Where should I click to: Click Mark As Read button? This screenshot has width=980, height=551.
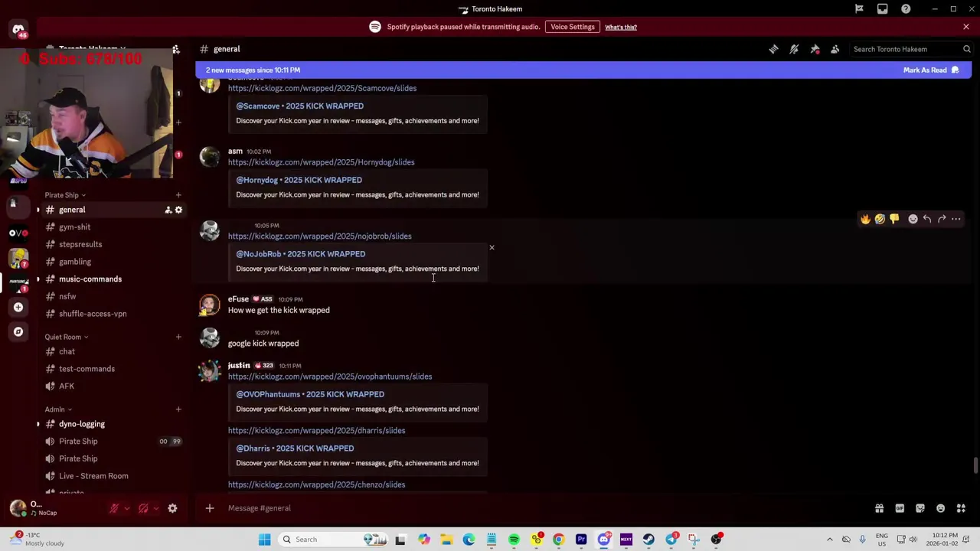931,70
